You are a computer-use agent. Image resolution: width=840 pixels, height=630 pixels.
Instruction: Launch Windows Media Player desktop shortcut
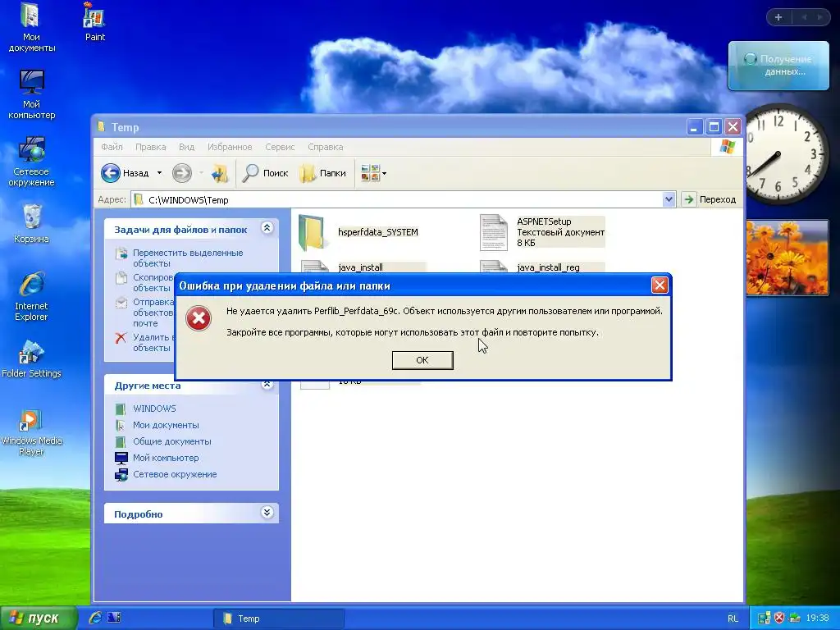coord(31,431)
